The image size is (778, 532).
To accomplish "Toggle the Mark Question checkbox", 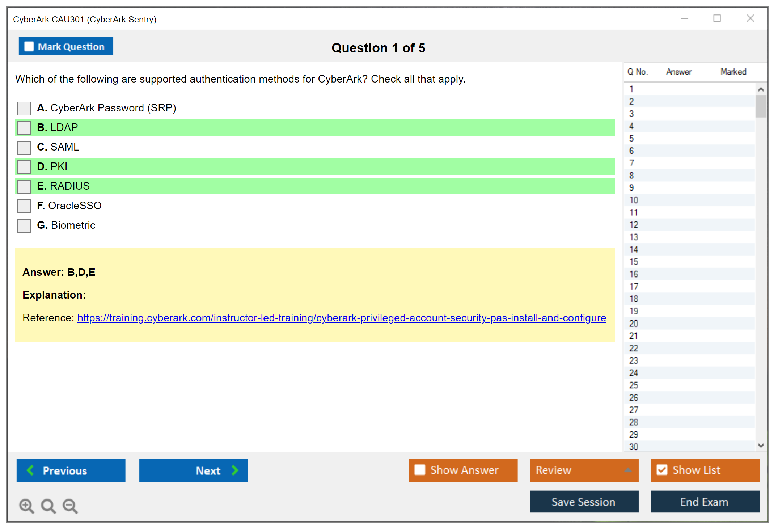I will click(29, 47).
